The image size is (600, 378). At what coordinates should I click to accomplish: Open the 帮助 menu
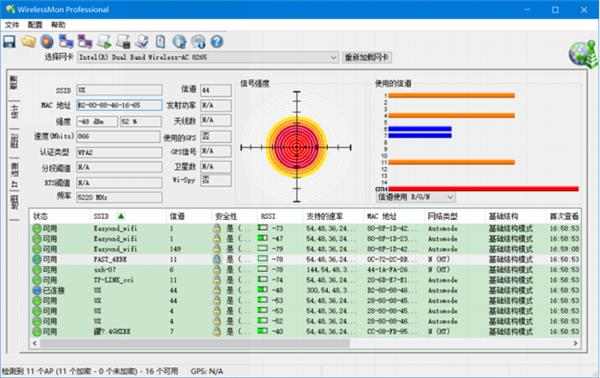coord(58,25)
